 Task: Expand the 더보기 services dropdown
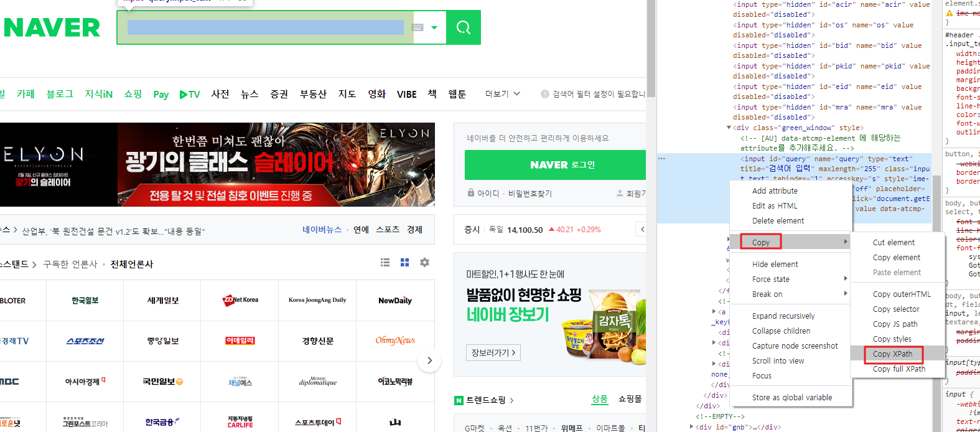[x=503, y=94]
